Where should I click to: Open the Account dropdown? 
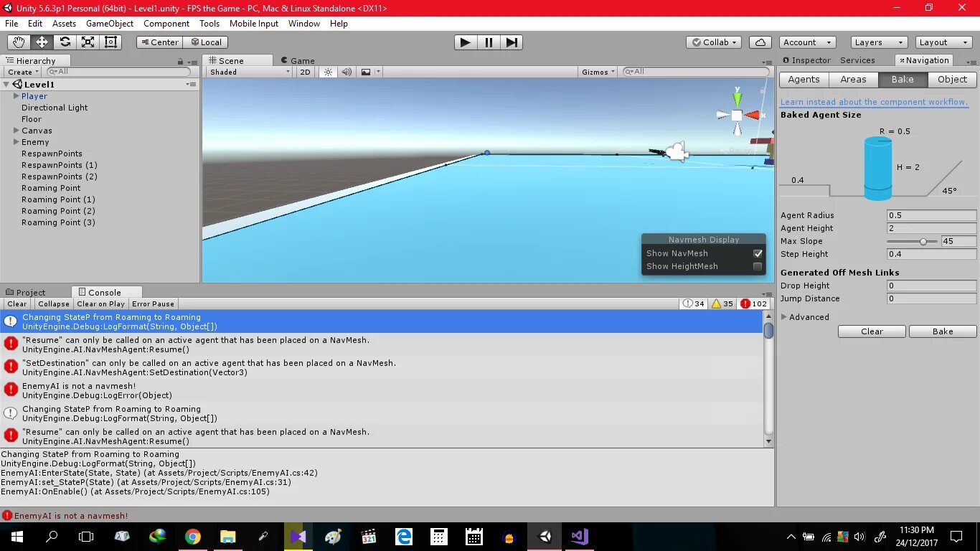(807, 42)
